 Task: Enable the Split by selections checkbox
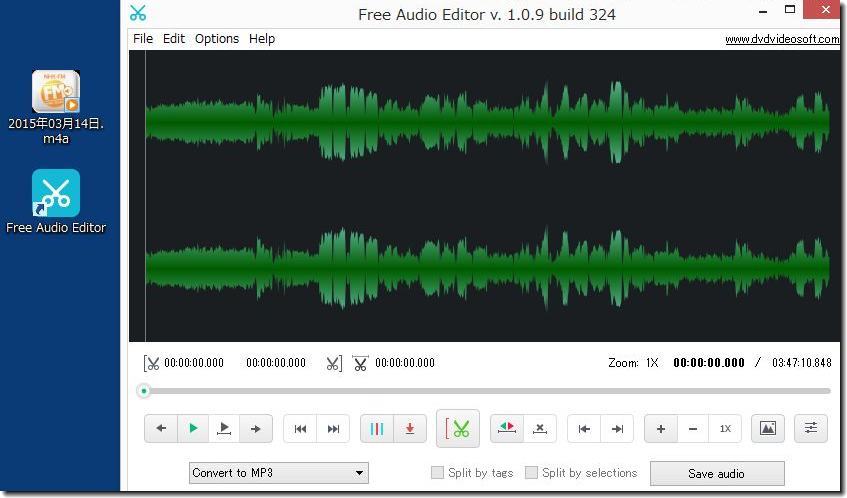coord(532,473)
